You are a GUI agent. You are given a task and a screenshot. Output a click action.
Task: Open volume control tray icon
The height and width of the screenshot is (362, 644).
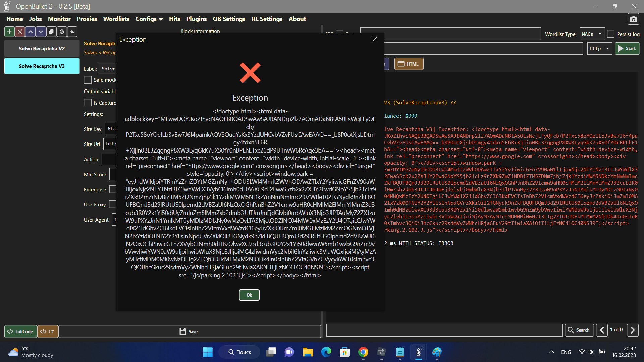(x=591, y=352)
